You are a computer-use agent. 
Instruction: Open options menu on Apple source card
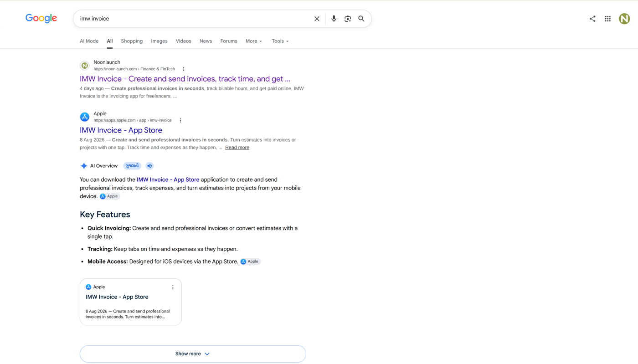click(x=173, y=287)
